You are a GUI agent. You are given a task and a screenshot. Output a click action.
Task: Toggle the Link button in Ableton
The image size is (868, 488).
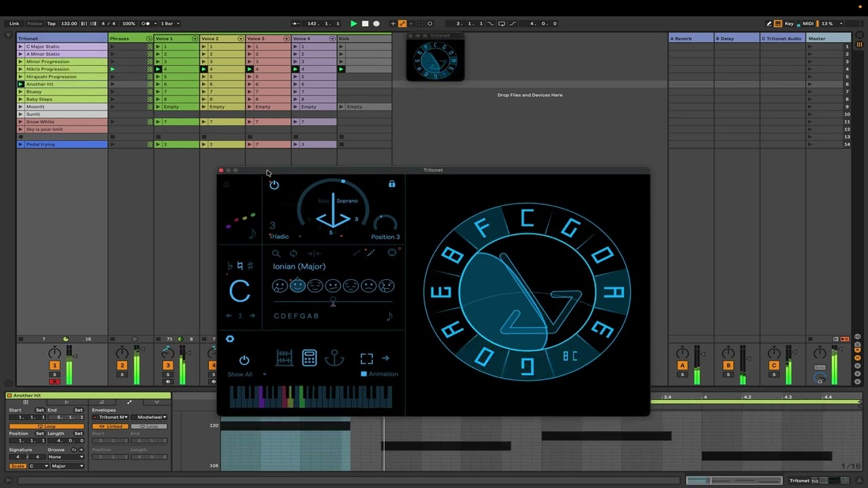pos(14,24)
